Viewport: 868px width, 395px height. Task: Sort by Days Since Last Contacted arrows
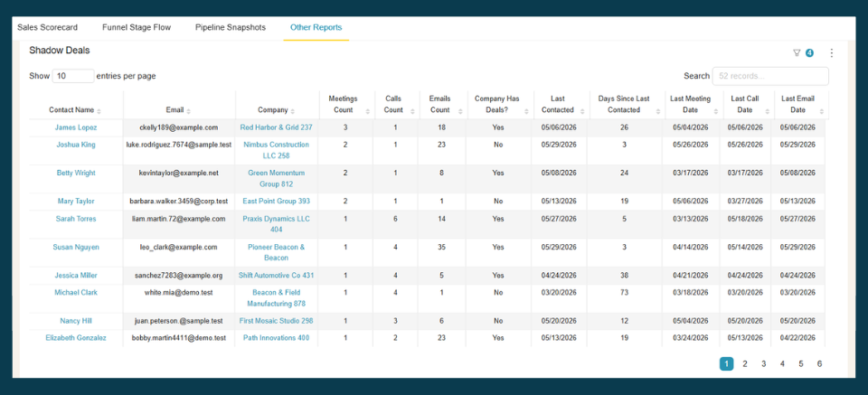(657, 110)
